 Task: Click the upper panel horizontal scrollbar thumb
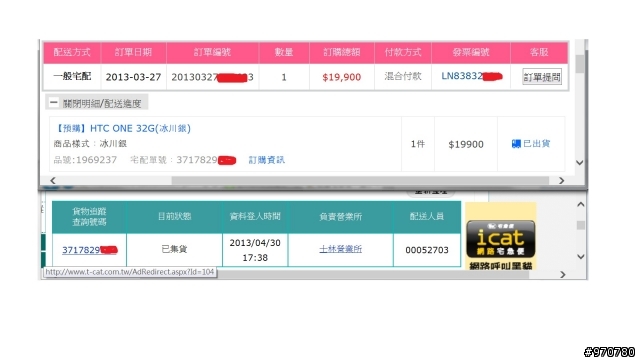click(x=360, y=180)
